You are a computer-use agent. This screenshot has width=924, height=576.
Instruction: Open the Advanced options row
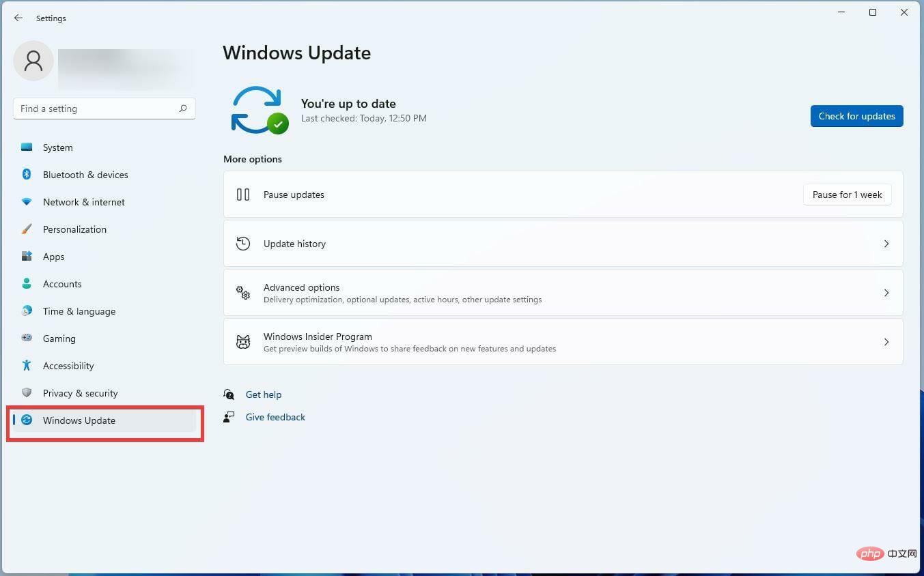[563, 293]
